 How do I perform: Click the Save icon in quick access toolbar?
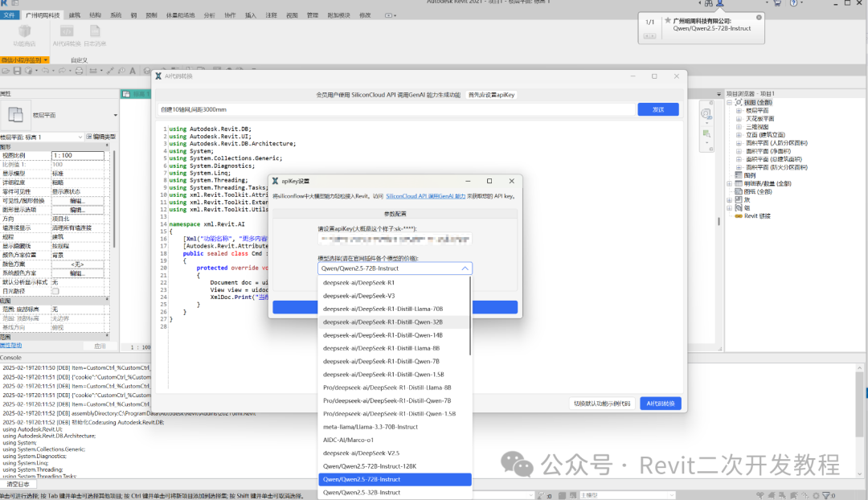17,71
